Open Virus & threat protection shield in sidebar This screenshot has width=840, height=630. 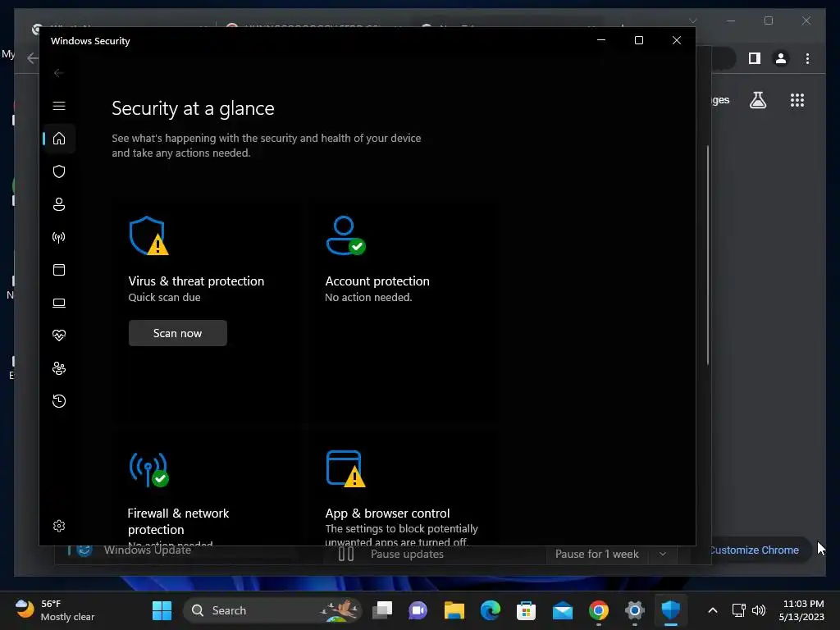coord(59,171)
